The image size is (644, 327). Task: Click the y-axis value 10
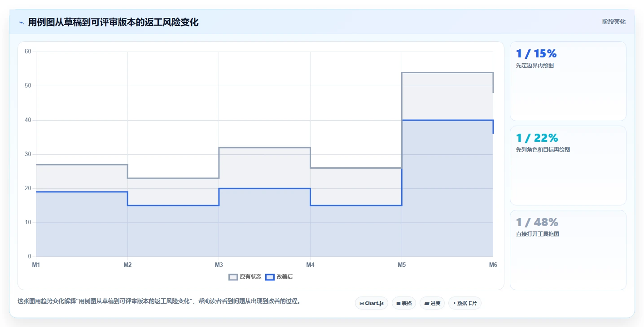click(x=28, y=222)
